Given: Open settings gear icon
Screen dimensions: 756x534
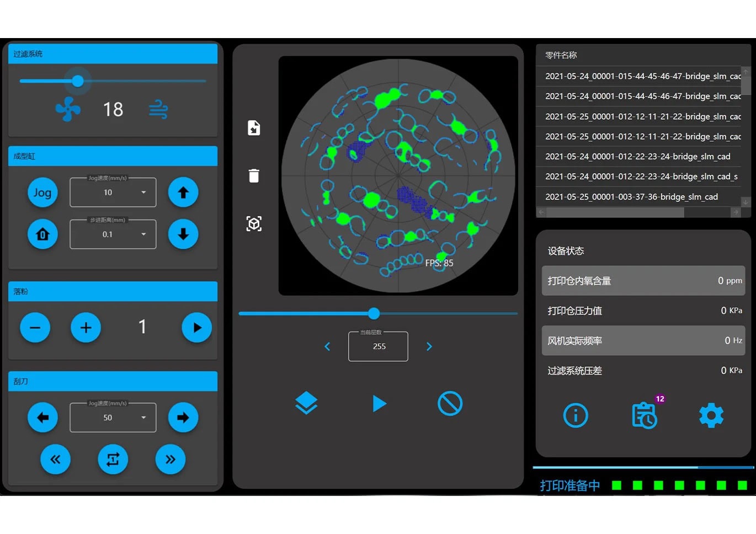Looking at the screenshot, I should pos(711,415).
